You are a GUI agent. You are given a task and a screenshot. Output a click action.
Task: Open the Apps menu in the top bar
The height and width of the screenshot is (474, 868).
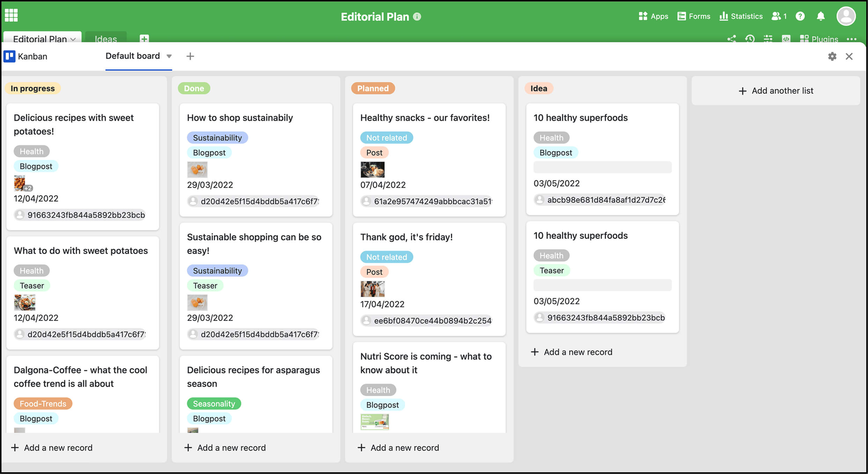pyautogui.click(x=653, y=16)
